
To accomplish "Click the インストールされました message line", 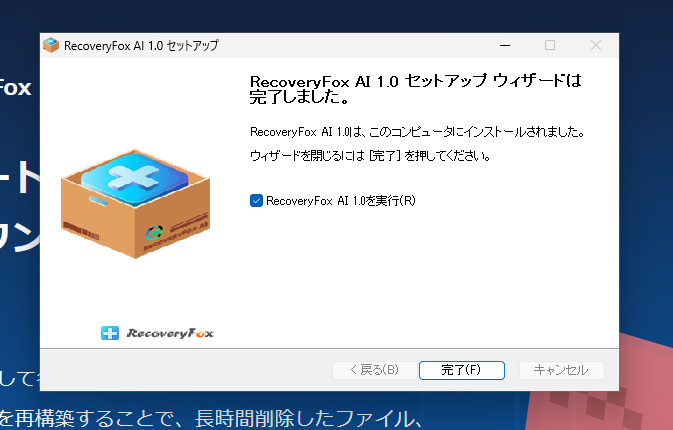I will (x=417, y=132).
